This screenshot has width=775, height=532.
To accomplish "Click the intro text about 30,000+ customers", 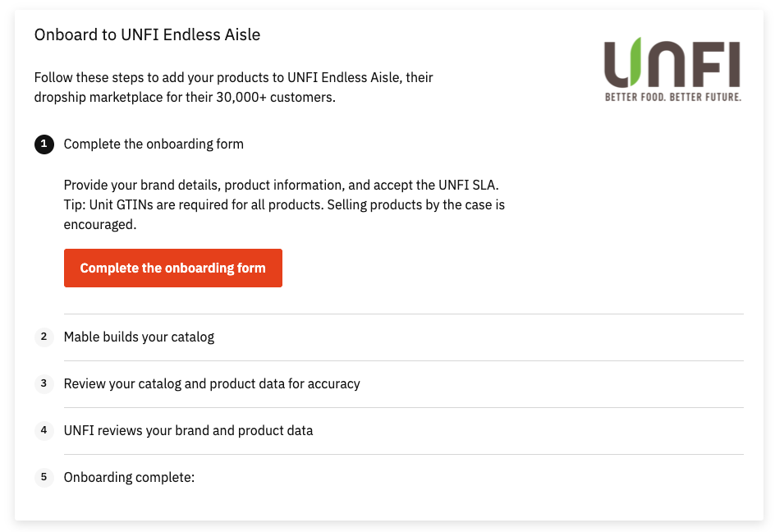I will pos(234,87).
